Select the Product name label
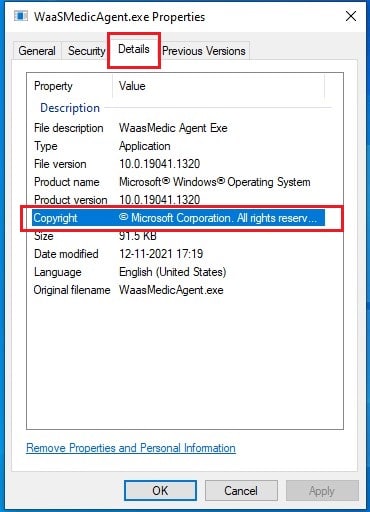370x512 pixels. click(66, 182)
